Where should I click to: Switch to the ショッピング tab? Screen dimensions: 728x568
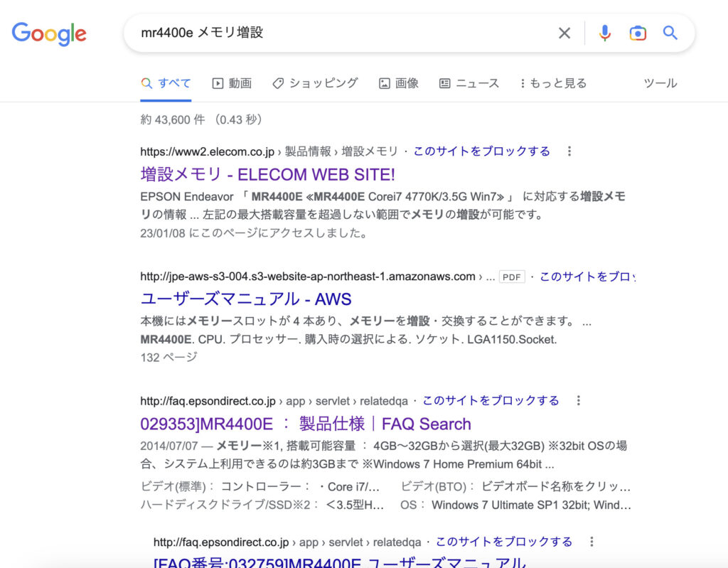315,83
